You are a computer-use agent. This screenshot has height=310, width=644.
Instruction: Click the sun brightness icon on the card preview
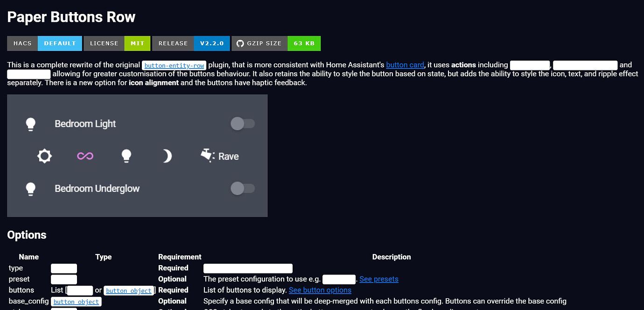click(x=44, y=156)
